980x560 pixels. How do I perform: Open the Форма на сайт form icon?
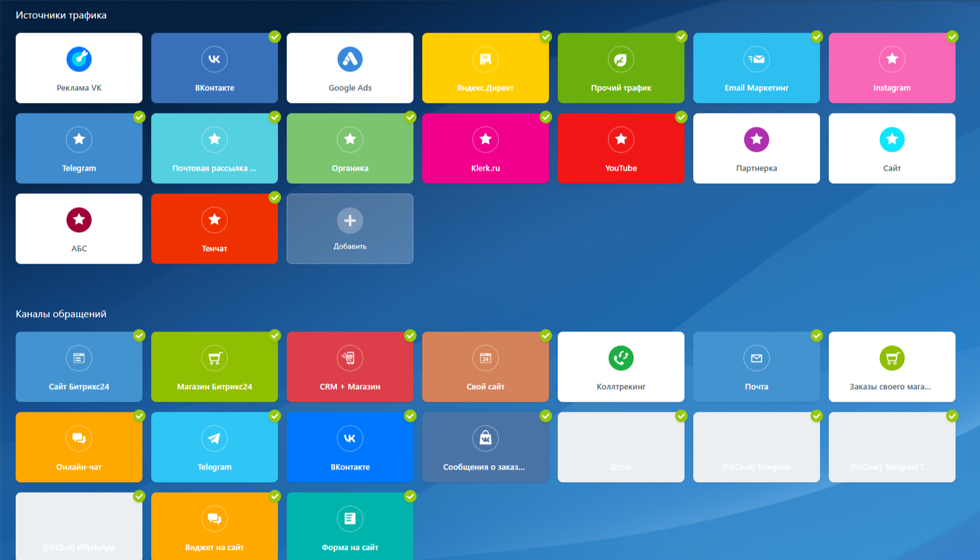[x=350, y=519]
